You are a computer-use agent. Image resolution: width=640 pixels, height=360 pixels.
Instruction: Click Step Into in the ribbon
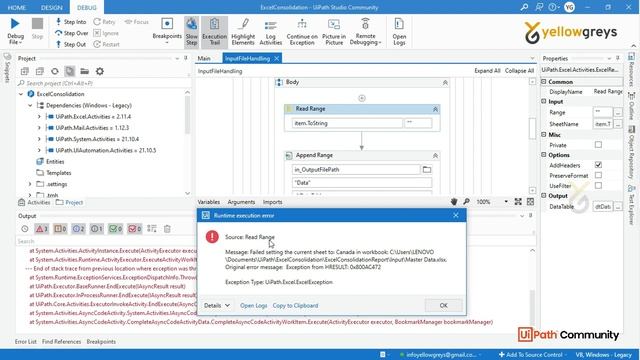[x=71, y=22]
